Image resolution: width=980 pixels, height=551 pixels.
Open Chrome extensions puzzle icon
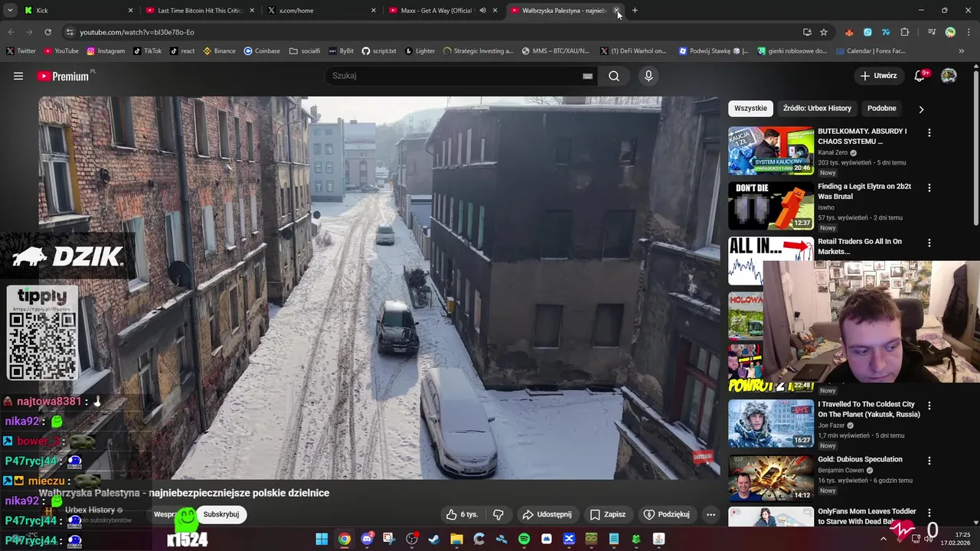point(904,32)
